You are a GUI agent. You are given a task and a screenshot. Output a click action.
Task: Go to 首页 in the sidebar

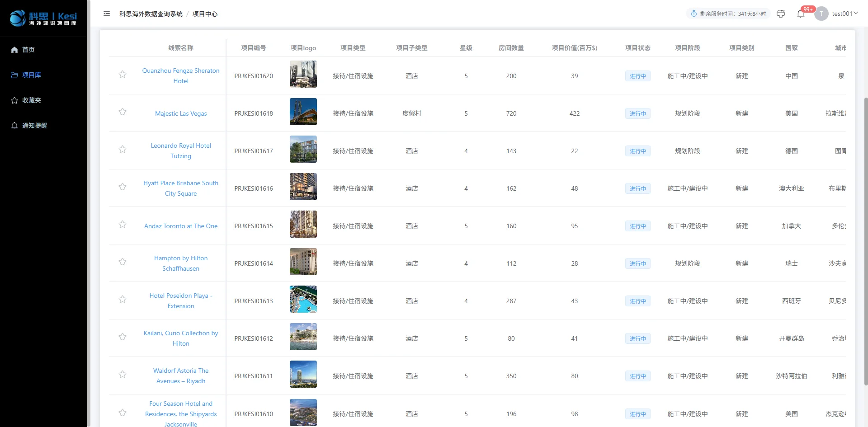click(28, 50)
